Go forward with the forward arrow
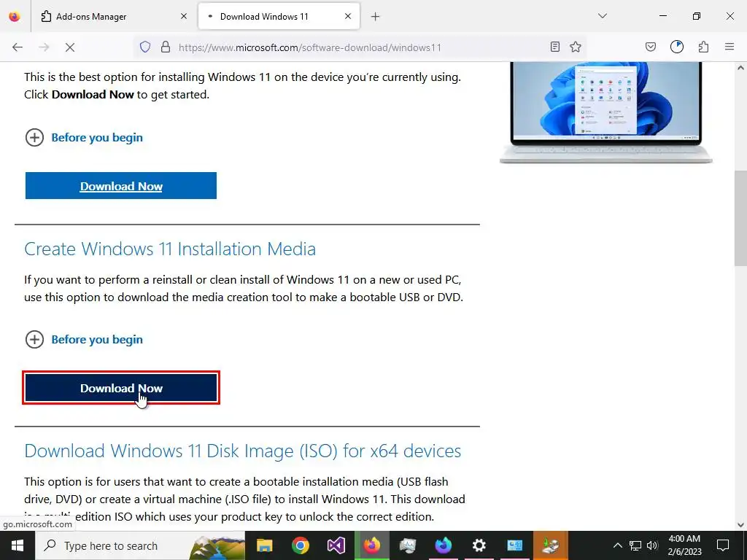The width and height of the screenshot is (747, 560). tap(44, 47)
